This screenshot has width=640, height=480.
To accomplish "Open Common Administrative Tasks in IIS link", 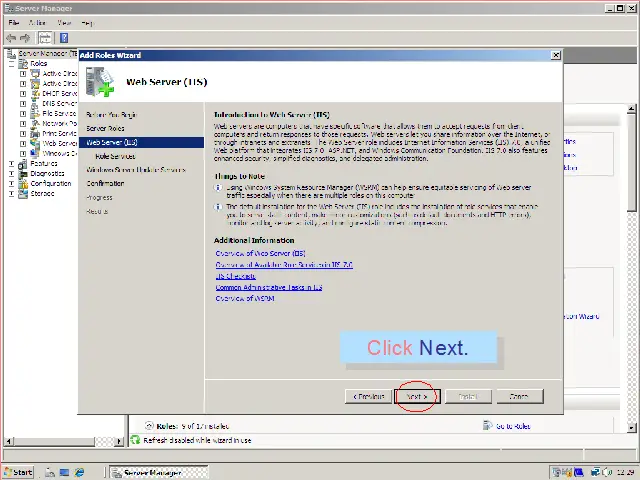I will (269, 287).
